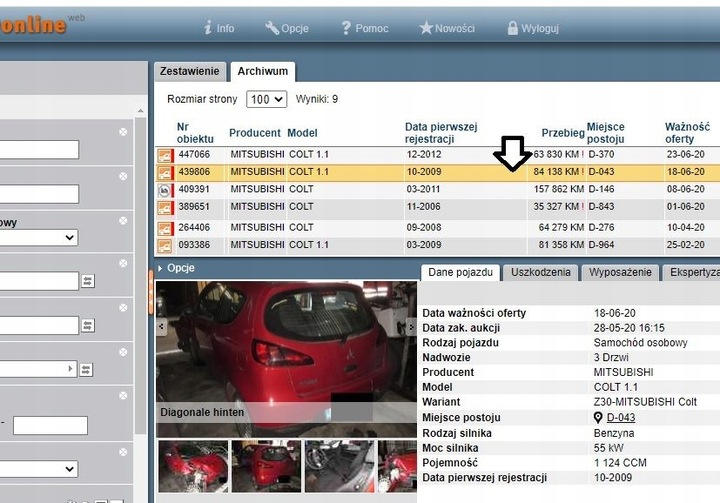Click the map pin icon beside D-043
The width and height of the screenshot is (720, 503).
pos(598,418)
